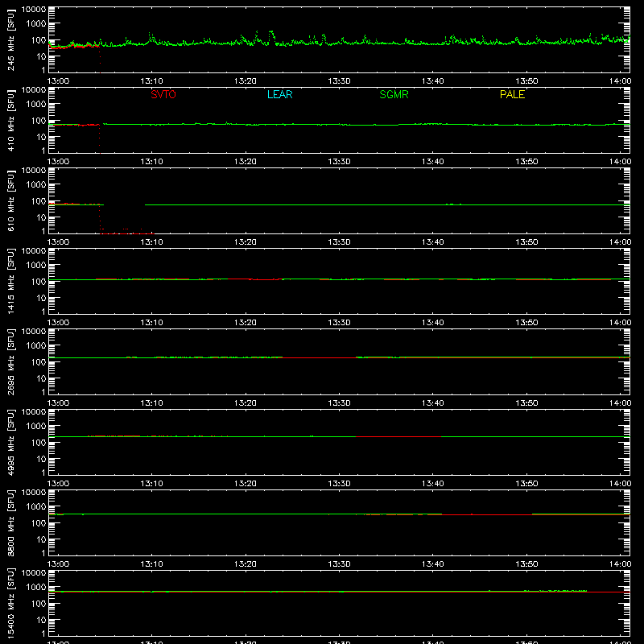This screenshot has height=644, width=644.
Task: Click the red SVTO station legend label
Action: 163,94
